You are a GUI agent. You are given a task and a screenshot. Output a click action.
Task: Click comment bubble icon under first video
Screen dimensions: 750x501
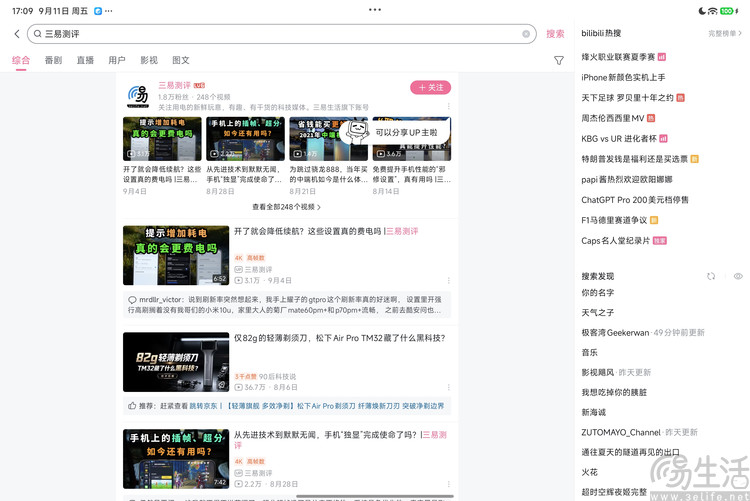click(x=132, y=300)
